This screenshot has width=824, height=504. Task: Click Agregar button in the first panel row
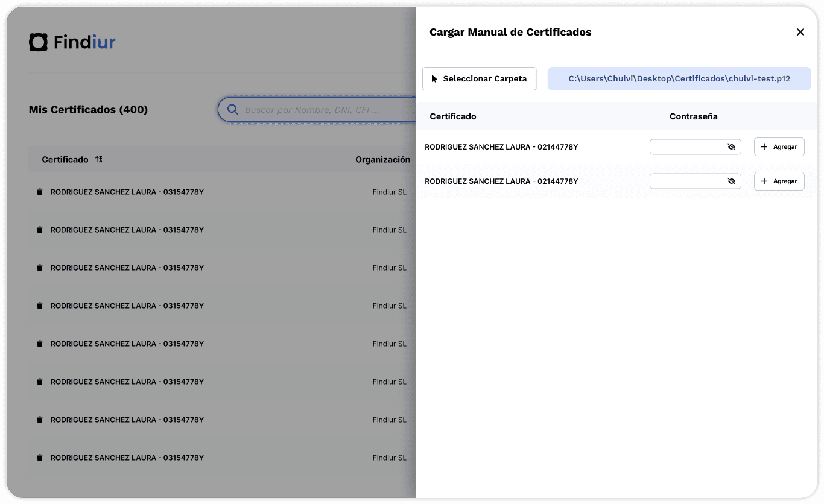click(x=779, y=146)
